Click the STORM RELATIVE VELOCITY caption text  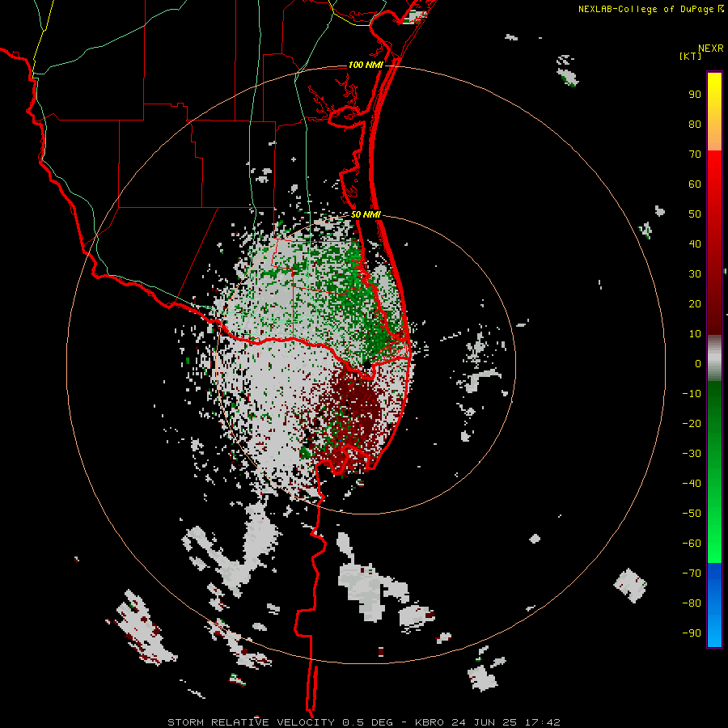[251, 722]
